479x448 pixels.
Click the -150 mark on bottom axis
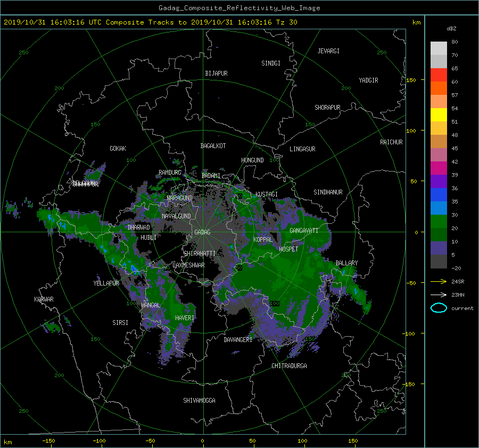tap(48, 441)
